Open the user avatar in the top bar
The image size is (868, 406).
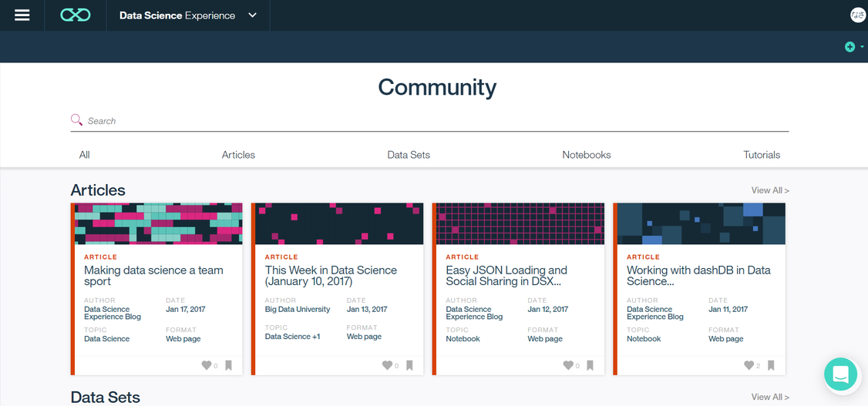coord(857,15)
